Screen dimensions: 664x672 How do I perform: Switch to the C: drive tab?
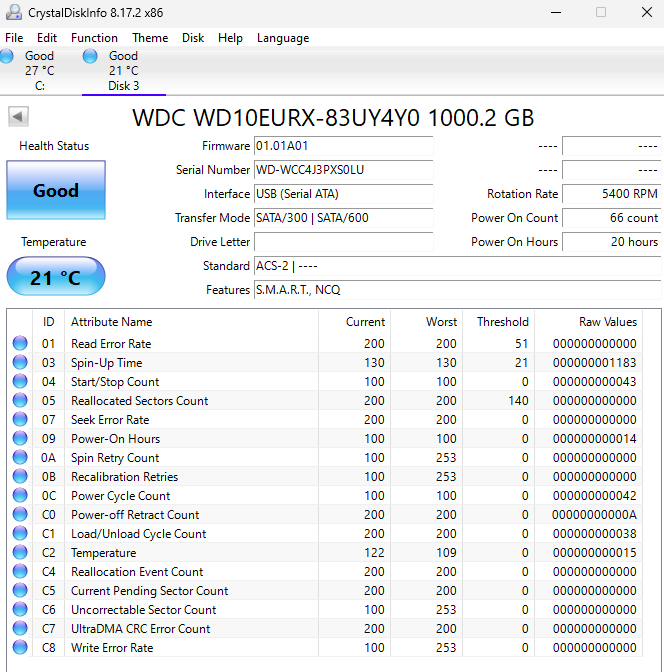[x=39, y=71]
